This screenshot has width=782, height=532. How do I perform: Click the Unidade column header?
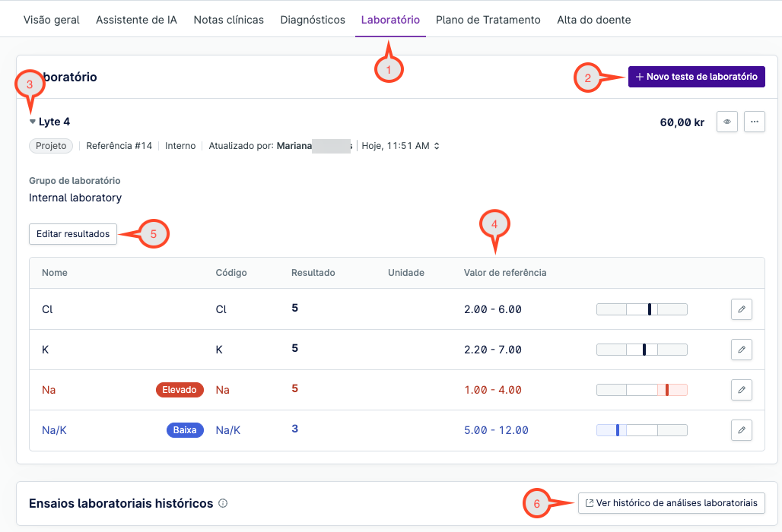coord(406,273)
